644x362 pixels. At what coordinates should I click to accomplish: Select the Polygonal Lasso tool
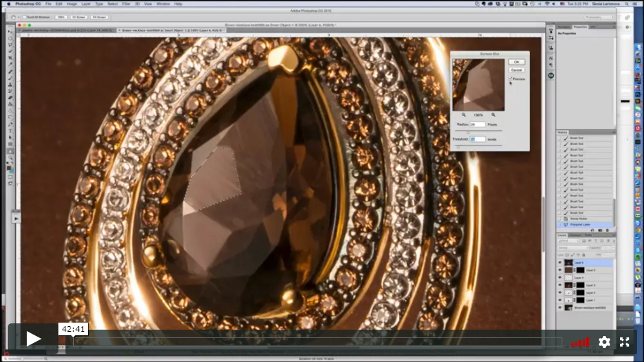click(11, 45)
